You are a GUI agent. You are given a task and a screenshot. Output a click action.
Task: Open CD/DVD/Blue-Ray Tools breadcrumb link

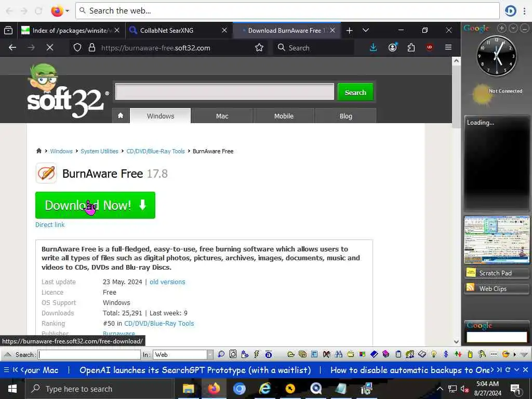click(155, 151)
